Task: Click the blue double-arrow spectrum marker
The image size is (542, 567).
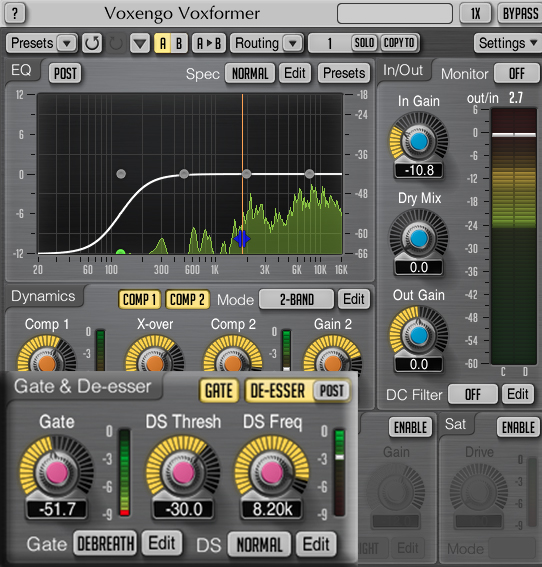Action: click(x=242, y=239)
